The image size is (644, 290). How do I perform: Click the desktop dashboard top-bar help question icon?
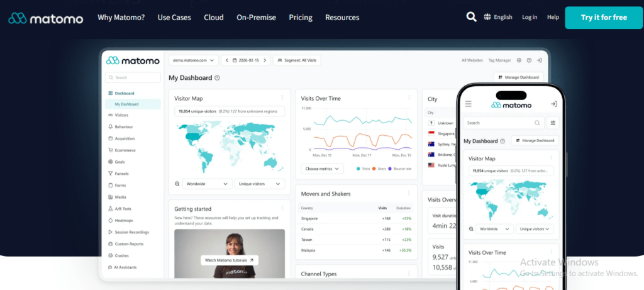point(529,60)
